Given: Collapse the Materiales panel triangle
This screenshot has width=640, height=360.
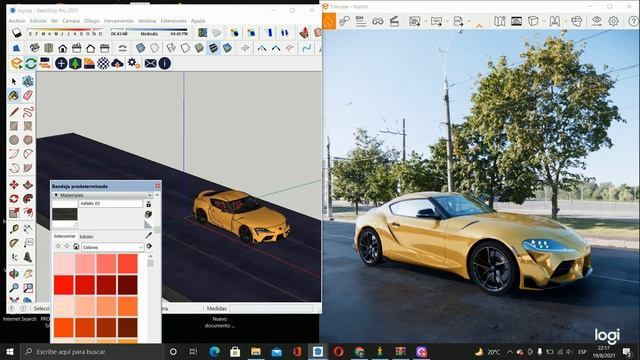Looking at the screenshot, I should coord(56,196).
